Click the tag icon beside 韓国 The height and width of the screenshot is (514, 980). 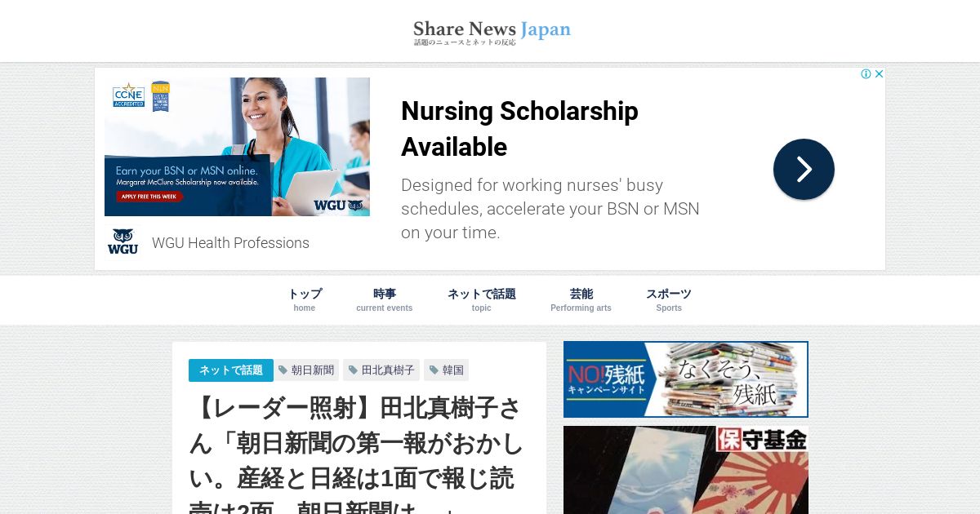pos(434,370)
